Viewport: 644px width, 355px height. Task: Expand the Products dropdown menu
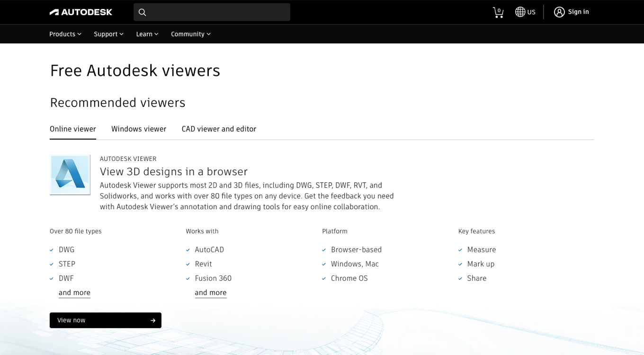[x=65, y=34]
